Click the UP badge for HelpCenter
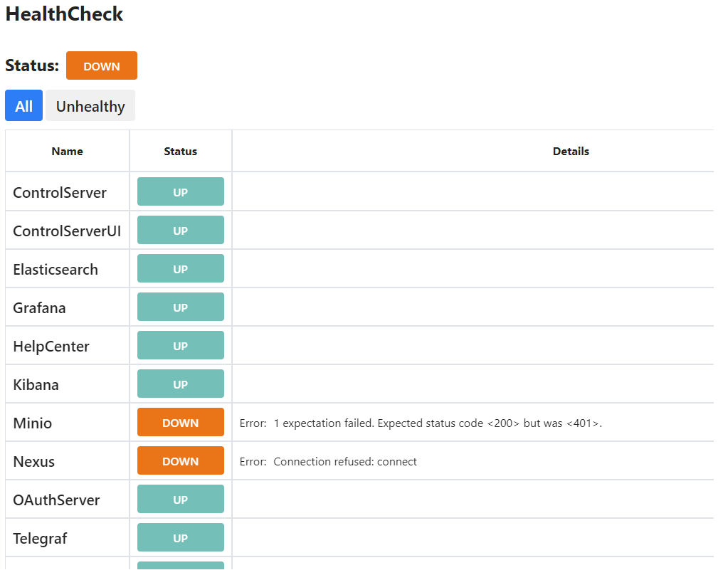The width and height of the screenshot is (728, 575). coord(181,345)
